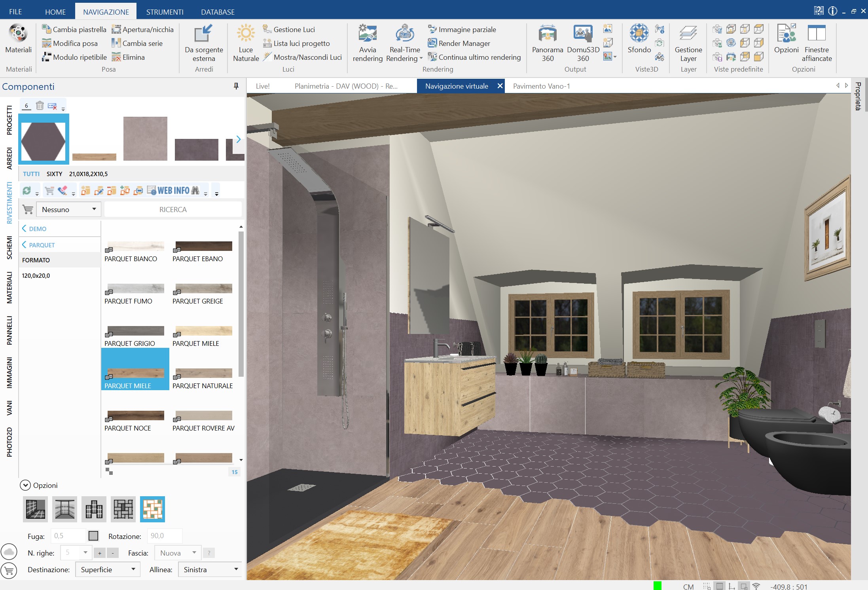Click the plus button for N. righe
The height and width of the screenshot is (590, 868).
point(100,553)
